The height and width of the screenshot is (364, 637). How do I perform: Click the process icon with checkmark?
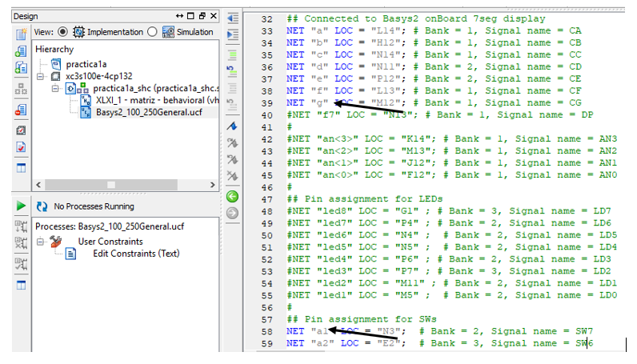coord(21,264)
